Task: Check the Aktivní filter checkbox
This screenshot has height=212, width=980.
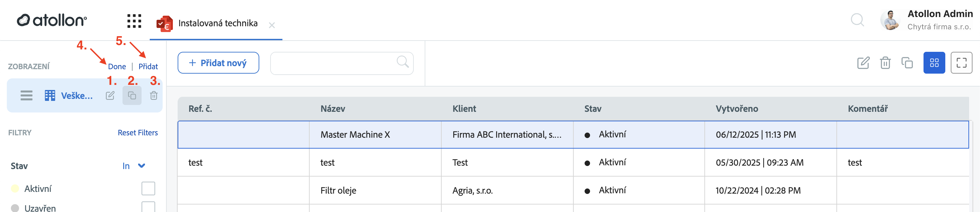Action: (148, 188)
